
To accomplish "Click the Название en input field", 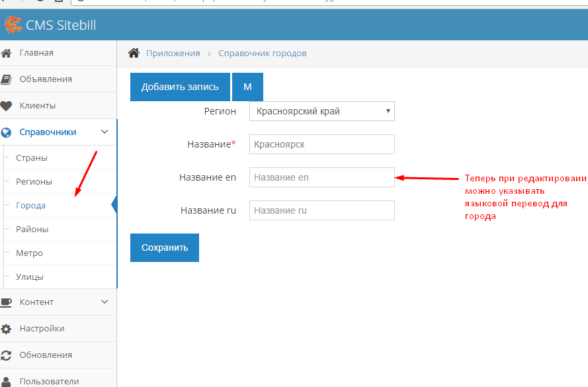I will tap(321, 177).
